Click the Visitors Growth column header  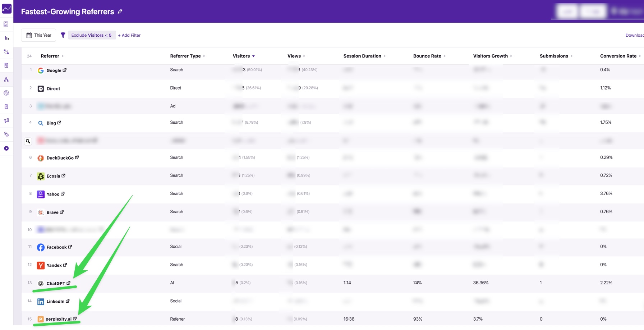pos(490,56)
